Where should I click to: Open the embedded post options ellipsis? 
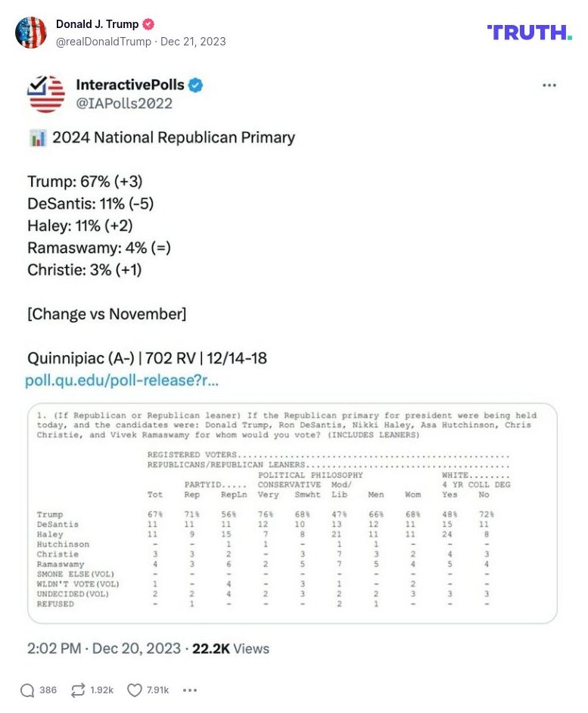549,86
